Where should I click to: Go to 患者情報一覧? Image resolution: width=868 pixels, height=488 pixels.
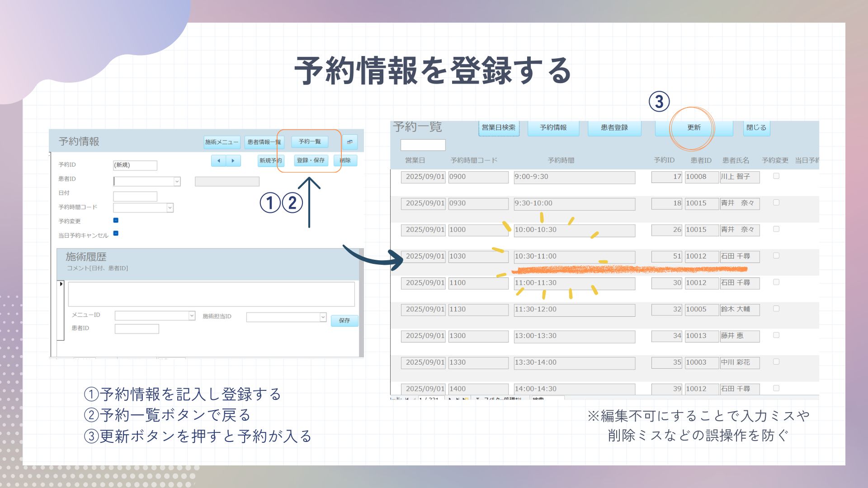(264, 142)
